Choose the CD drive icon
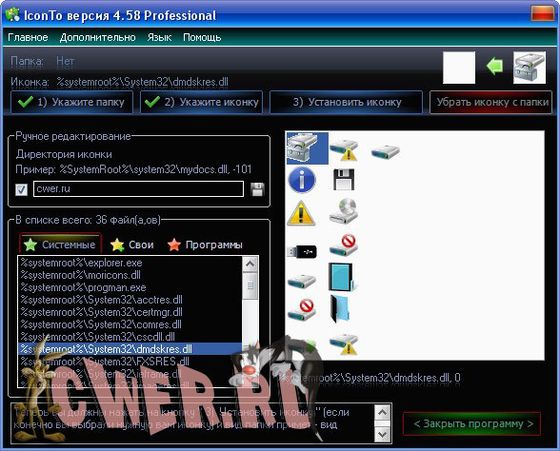This screenshot has height=451, width=560. [343, 211]
